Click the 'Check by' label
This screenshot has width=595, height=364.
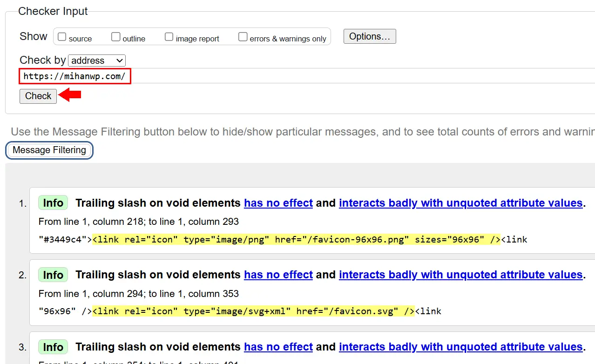(43, 60)
